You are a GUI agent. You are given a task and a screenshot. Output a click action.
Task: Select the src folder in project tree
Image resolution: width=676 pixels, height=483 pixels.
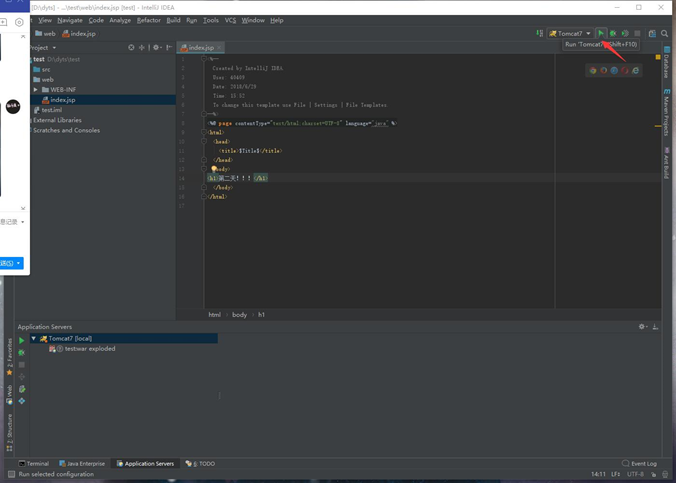[42, 69]
